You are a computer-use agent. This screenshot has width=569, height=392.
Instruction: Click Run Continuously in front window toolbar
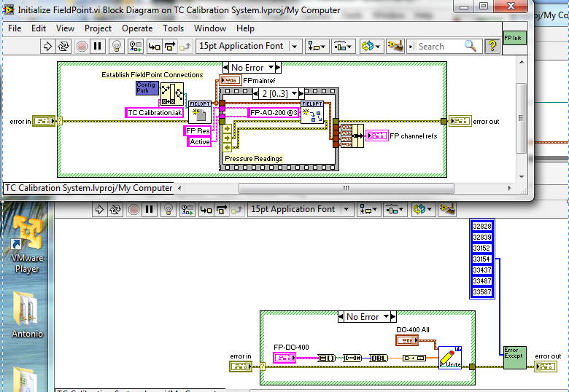63,46
